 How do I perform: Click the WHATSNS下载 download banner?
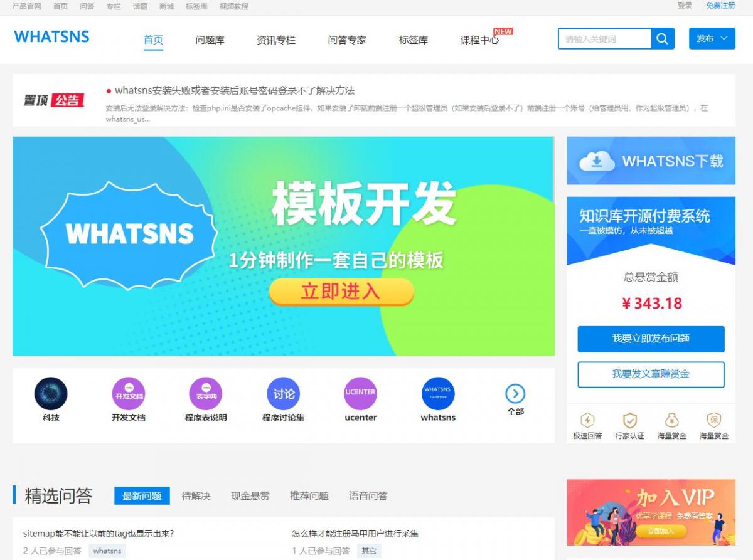(651, 161)
